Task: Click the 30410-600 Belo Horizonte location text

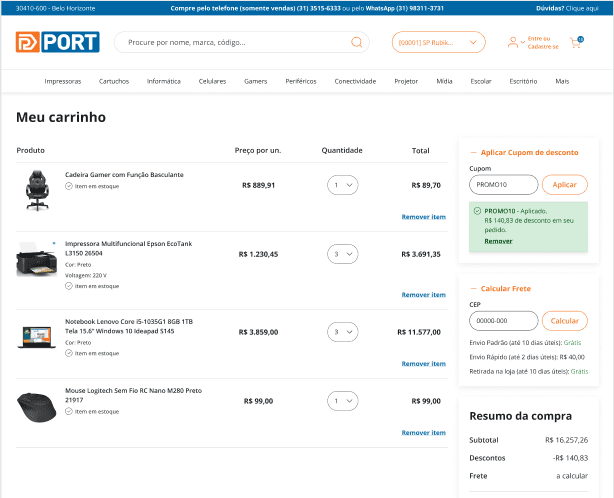Action: click(x=56, y=8)
